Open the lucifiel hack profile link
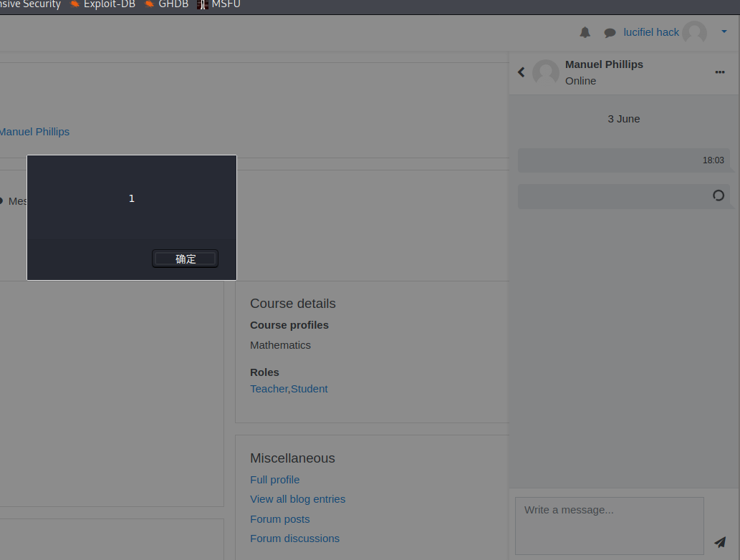This screenshot has height=560, width=740. pos(650,32)
